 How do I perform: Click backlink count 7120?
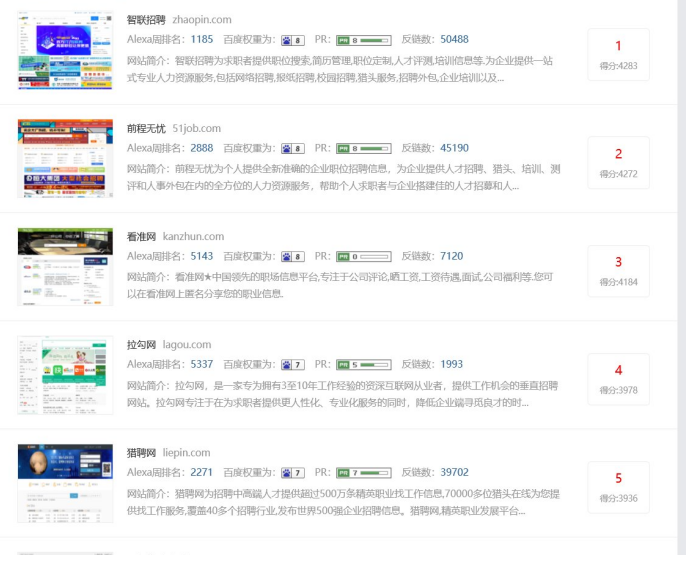[452, 256]
